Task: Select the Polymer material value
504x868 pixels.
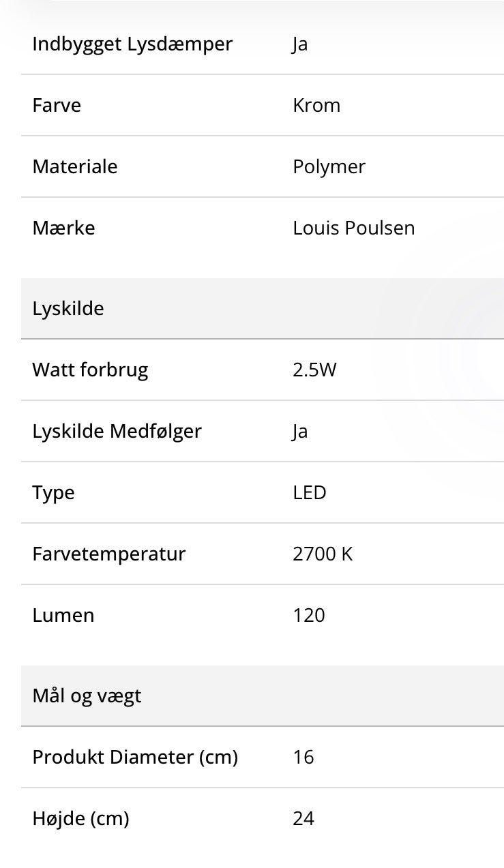Action: 329,167
